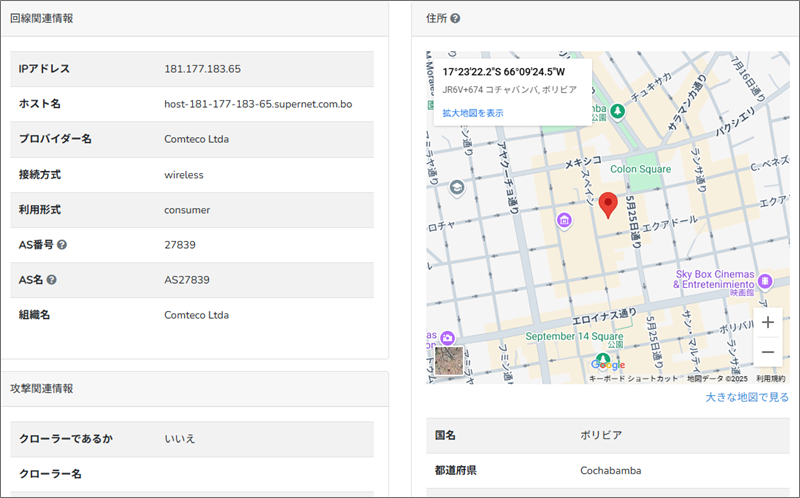The width and height of the screenshot is (800, 498).
Task: Click the red location pin on map
Action: pyautogui.click(x=609, y=204)
